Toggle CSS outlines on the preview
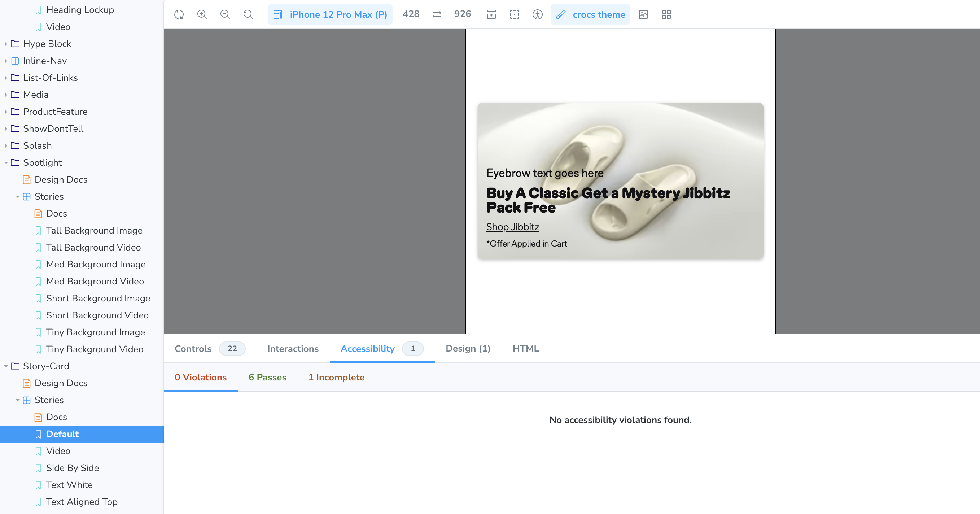 coord(514,14)
